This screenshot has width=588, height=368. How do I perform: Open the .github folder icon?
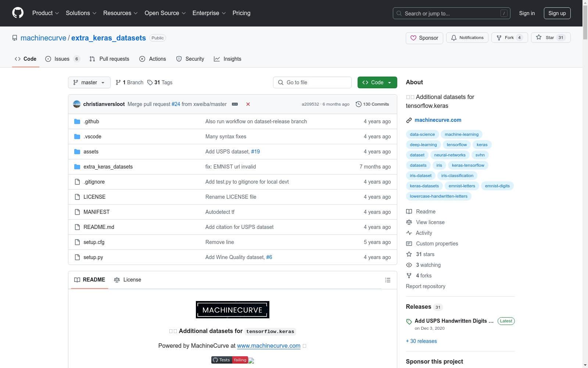(x=77, y=121)
